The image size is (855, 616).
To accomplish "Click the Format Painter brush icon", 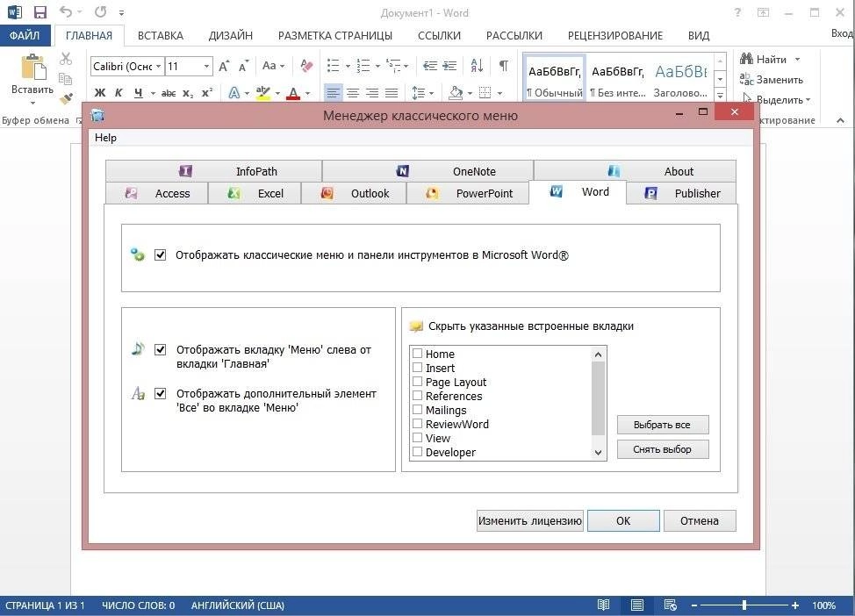I will click(x=66, y=98).
